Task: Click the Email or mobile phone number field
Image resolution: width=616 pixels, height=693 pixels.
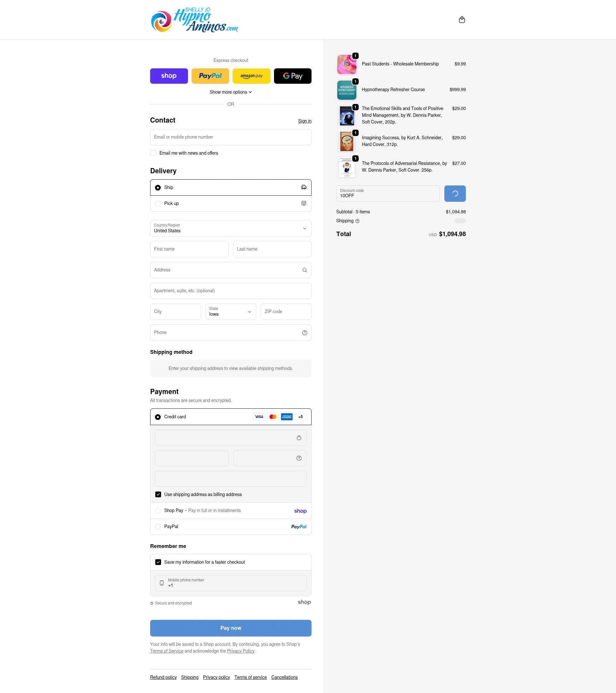Action: (x=231, y=137)
